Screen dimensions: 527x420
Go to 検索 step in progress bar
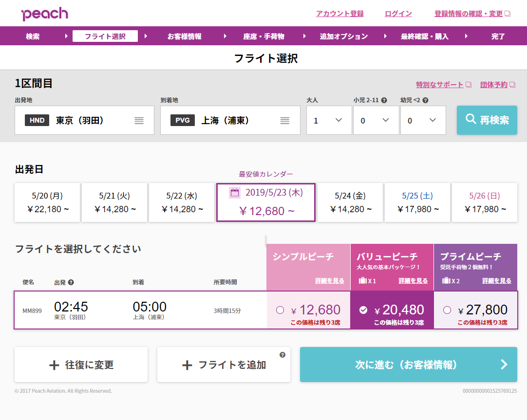33,37
